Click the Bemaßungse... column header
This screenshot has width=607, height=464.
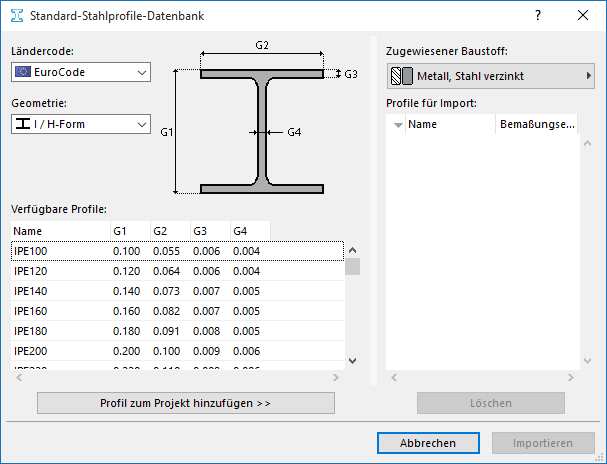pyautogui.click(x=537, y=124)
